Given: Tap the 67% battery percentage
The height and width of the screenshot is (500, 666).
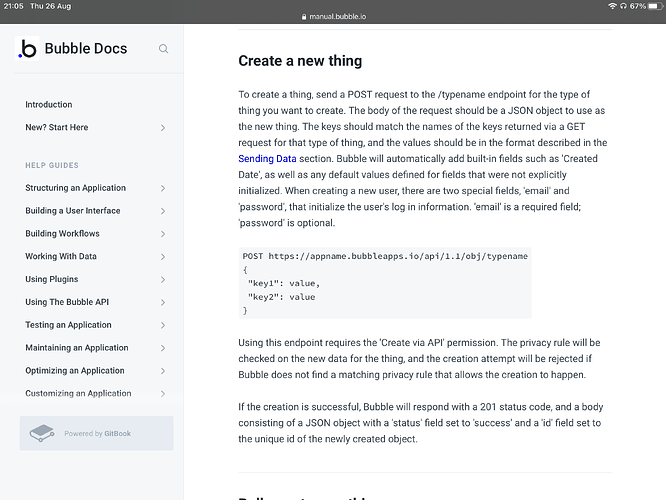Looking at the screenshot, I should coord(638,6).
